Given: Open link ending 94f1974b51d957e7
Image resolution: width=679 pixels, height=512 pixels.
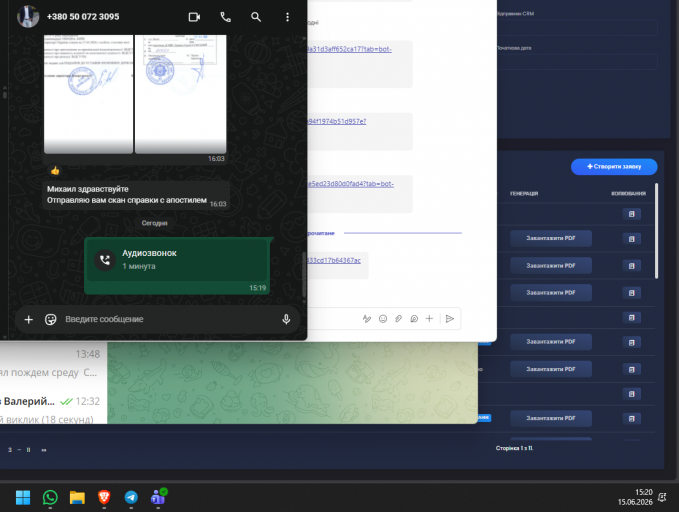Looking at the screenshot, I should point(336,121).
